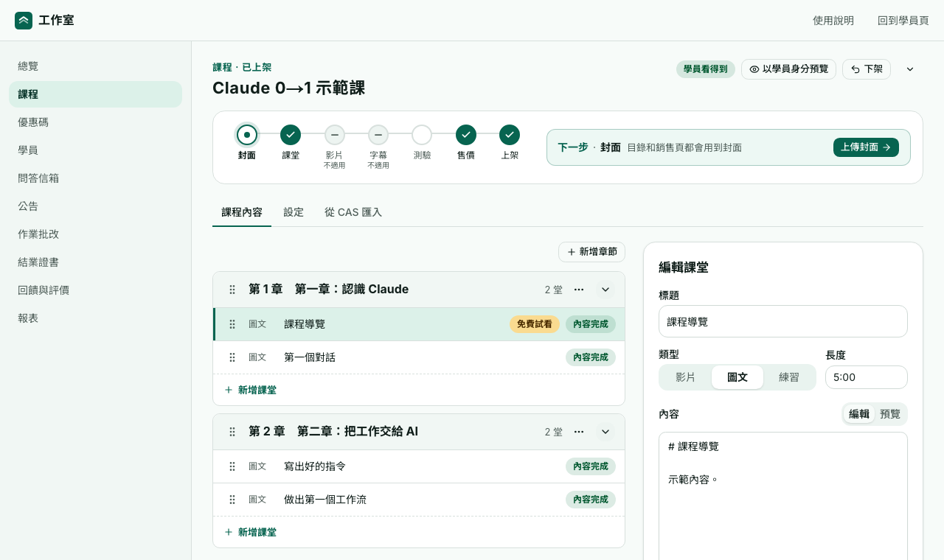Screen dimensions: 944x560
Task: Collapse 第 1 章 chapter chevron
Action: (x=605, y=290)
